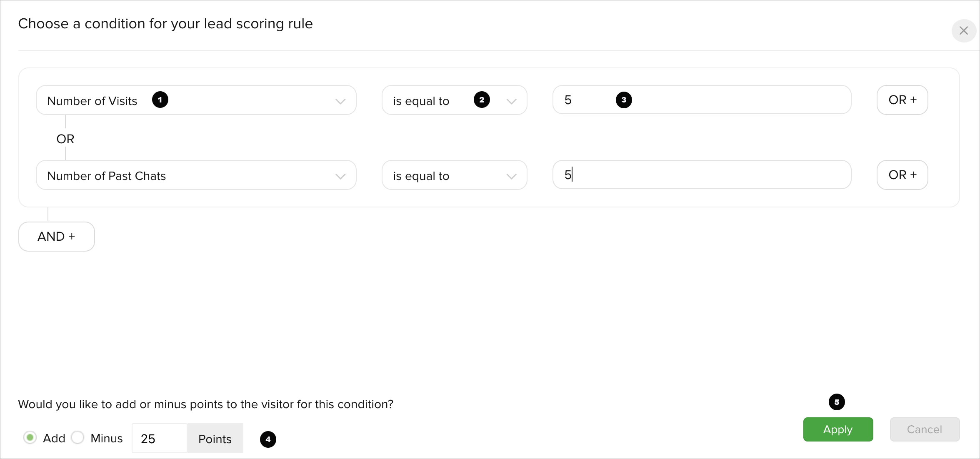Image resolution: width=980 pixels, height=459 pixels.
Task: Select the Minus points radio button
Action: click(x=77, y=438)
